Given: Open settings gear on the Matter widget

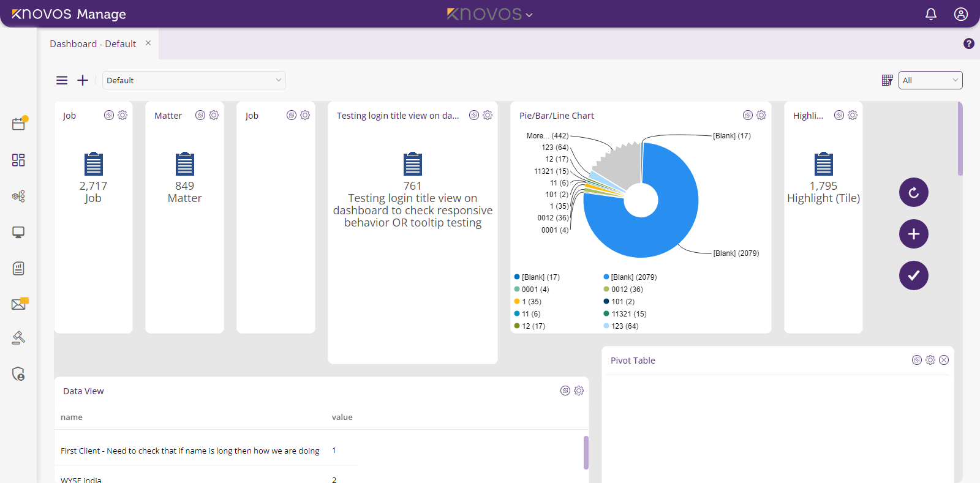Looking at the screenshot, I should (x=214, y=115).
